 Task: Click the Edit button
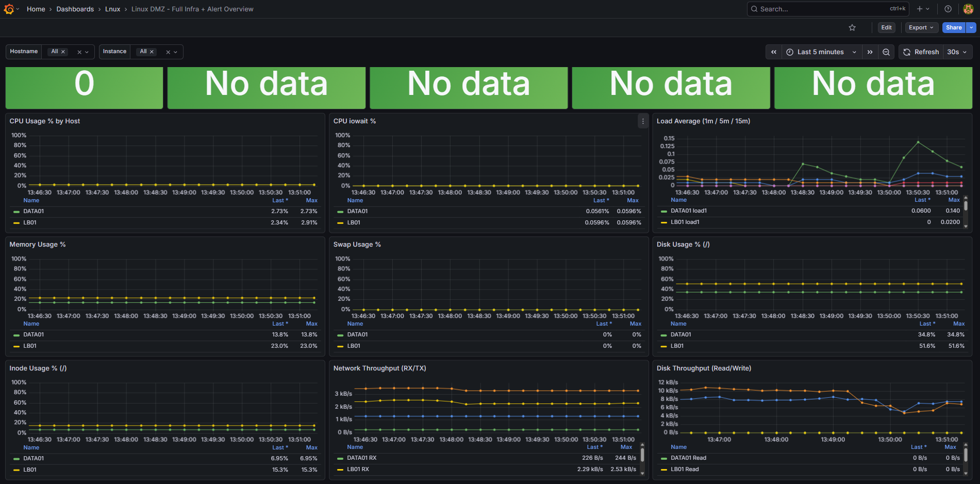pos(886,27)
